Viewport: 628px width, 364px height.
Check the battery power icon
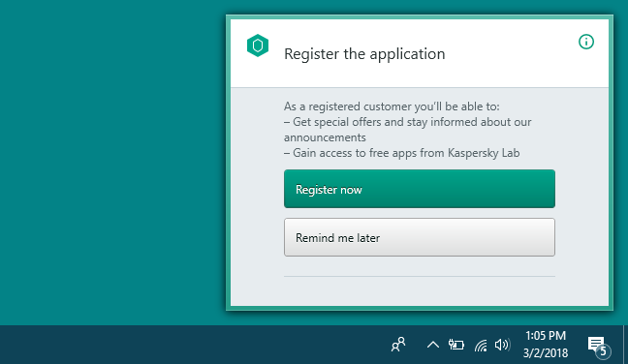[x=455, y=345]
